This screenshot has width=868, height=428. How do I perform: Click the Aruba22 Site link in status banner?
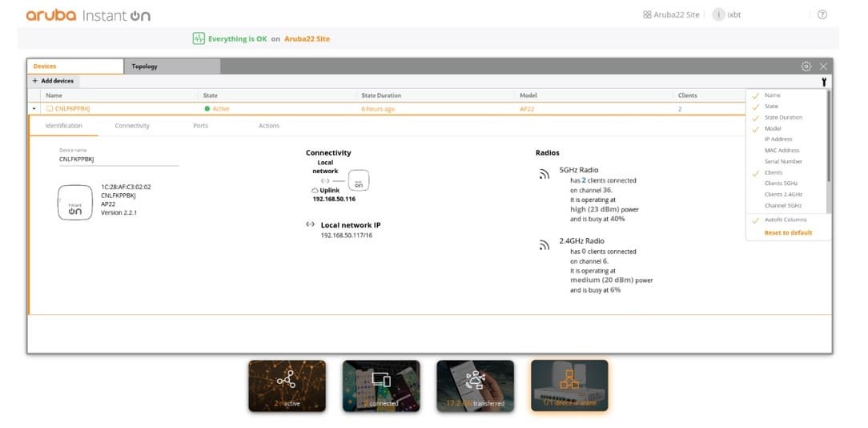point(307,38)
